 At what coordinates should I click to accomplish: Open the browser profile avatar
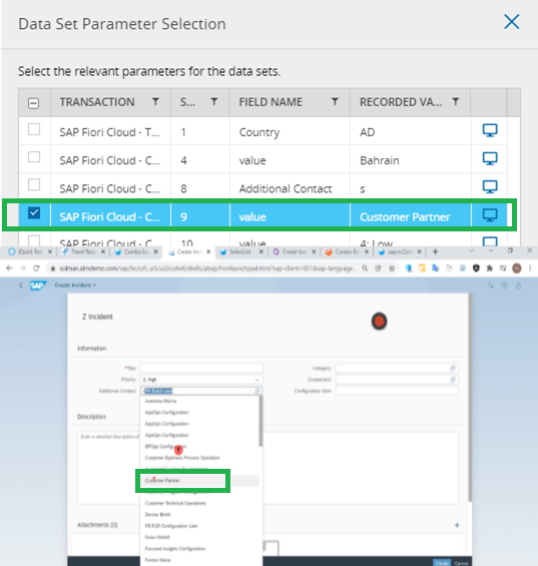517,268
